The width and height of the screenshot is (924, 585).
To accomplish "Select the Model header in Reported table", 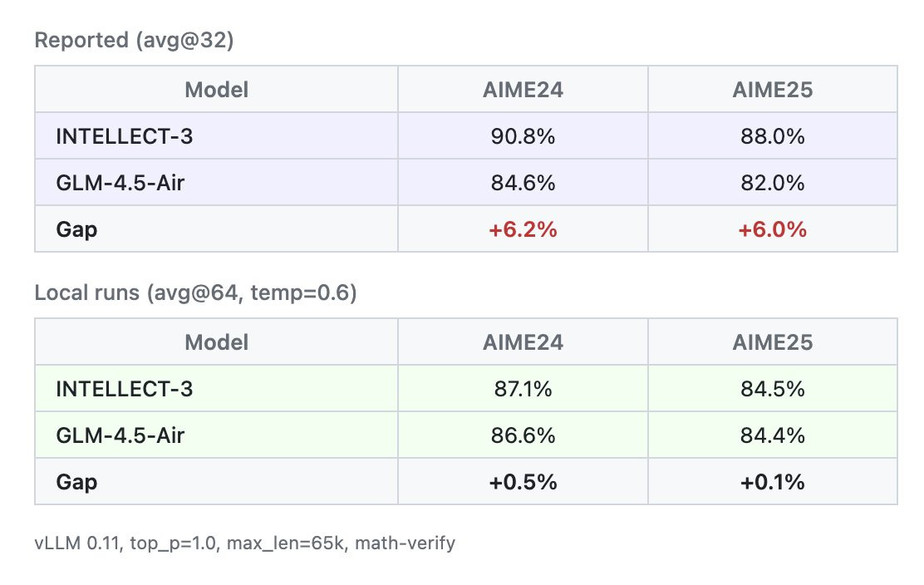I will [216, 90].
